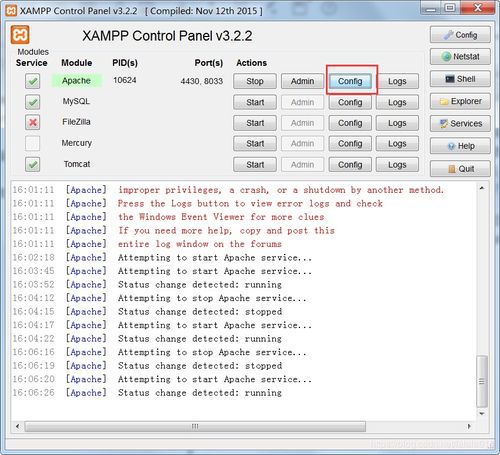The image size is (500, 455).
Task: Maximize the XAMPP Control Panel window
Action: 450,7
